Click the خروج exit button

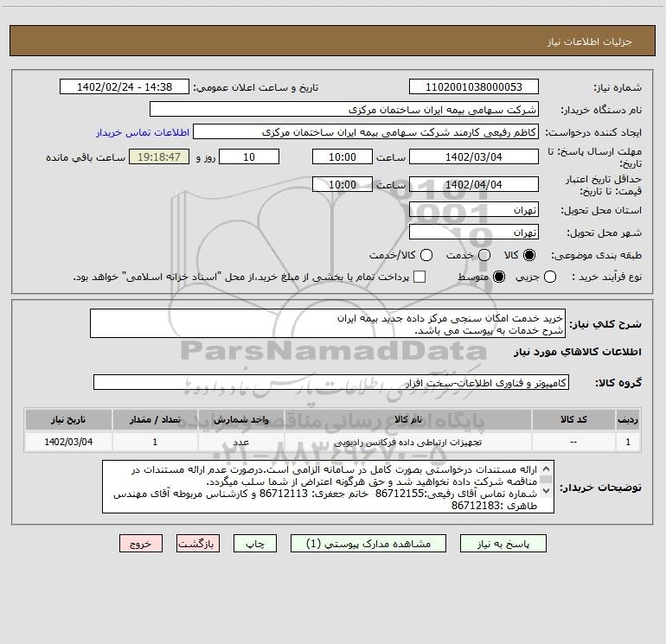pyautogui.click(x=141, y=544)
